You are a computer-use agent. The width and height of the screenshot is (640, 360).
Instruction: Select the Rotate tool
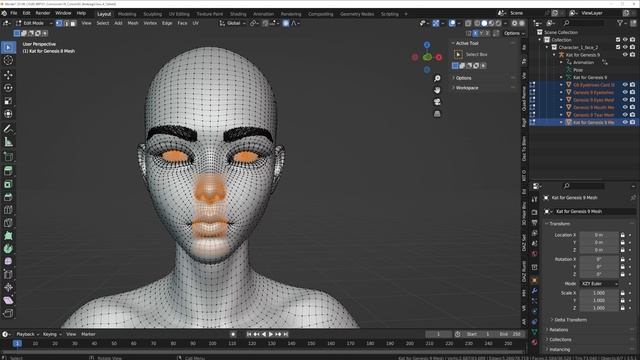point(8,88)
